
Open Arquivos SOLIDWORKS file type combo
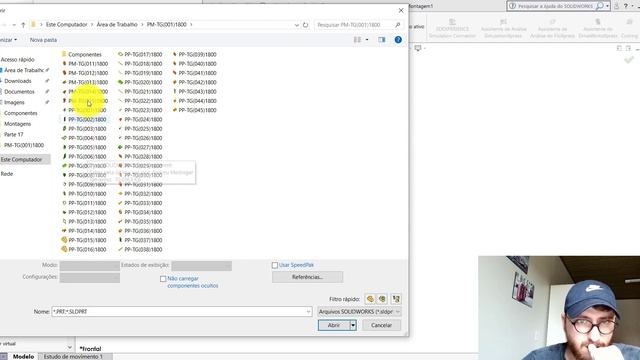(359, 312)
